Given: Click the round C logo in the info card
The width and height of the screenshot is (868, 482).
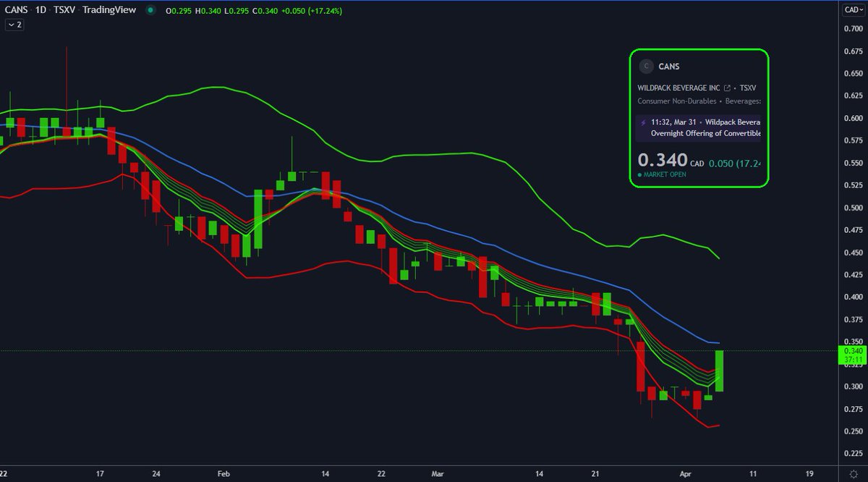Looking at the screenshot, I should (x=645, y=67).
